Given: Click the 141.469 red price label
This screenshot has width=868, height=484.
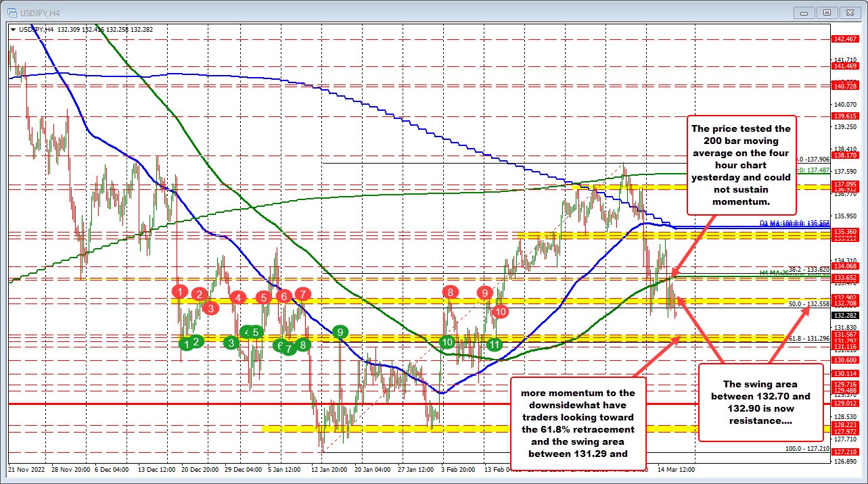Looking at the screenshot, I should (x=844, y=66).
